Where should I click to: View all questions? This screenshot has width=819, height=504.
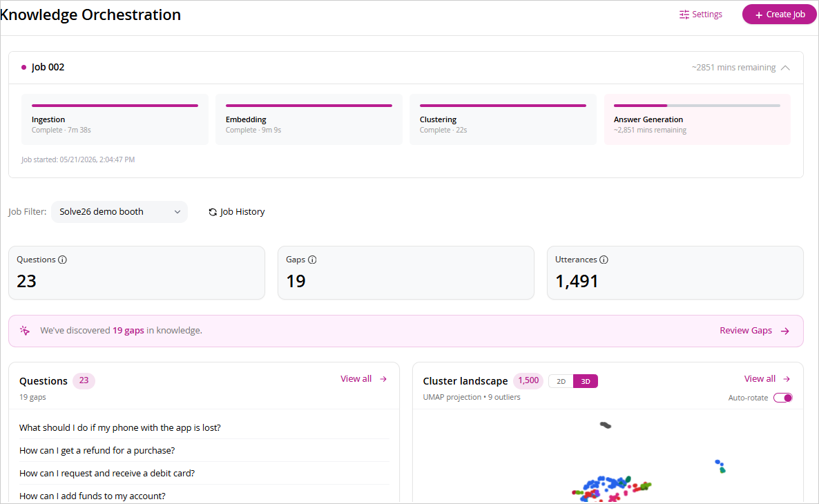[x=363, y=379]
